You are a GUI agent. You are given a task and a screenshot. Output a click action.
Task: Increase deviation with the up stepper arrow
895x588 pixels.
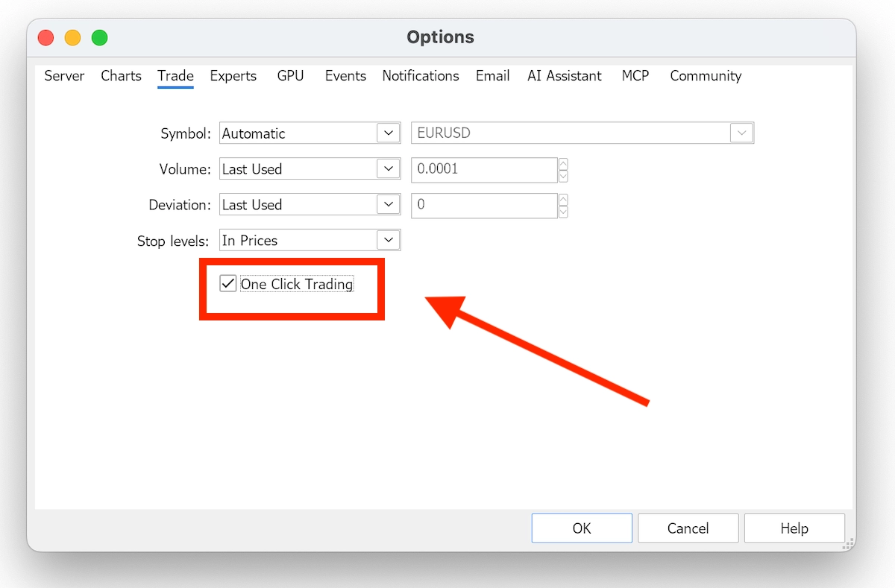pos(563,200)
